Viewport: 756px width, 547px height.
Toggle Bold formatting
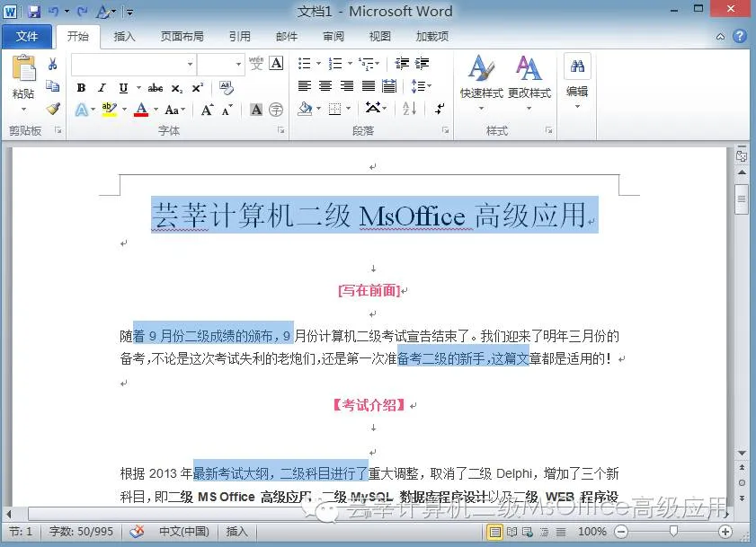[81, 88]
